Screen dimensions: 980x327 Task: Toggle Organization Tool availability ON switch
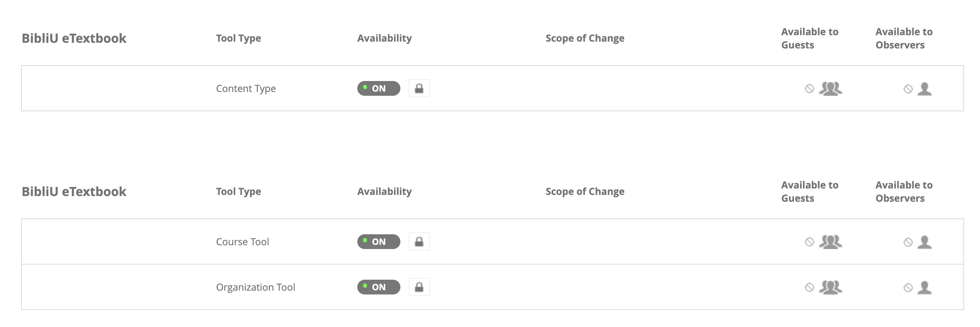(378, 287)
